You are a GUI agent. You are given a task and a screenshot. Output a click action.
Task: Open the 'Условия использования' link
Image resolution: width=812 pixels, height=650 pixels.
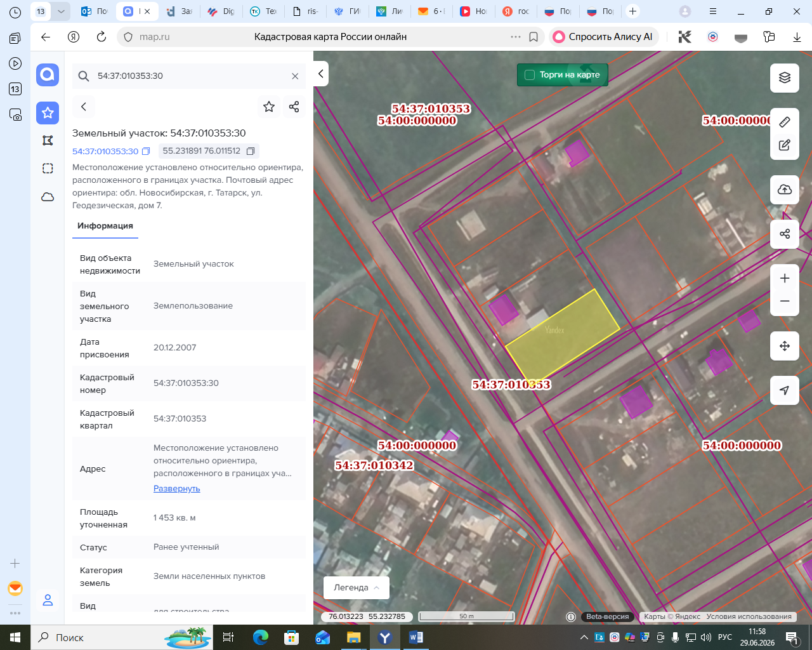[749, 616]
